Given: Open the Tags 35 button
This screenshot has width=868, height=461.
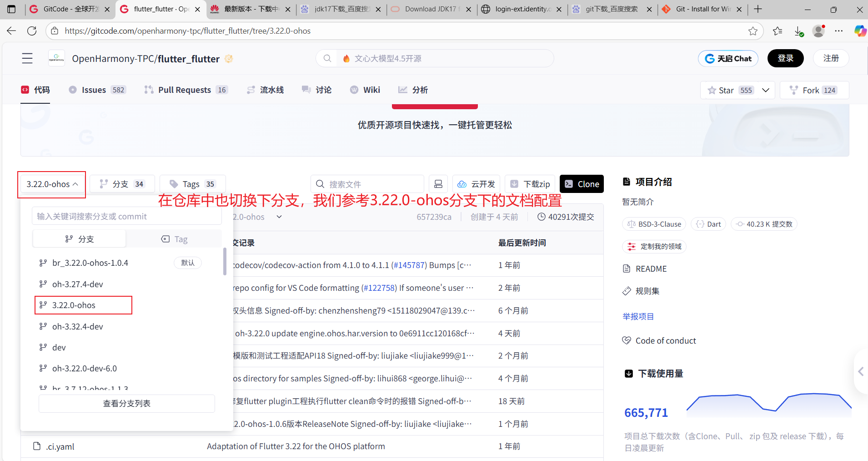Looking at the screenshot, I should click(193, 184).
